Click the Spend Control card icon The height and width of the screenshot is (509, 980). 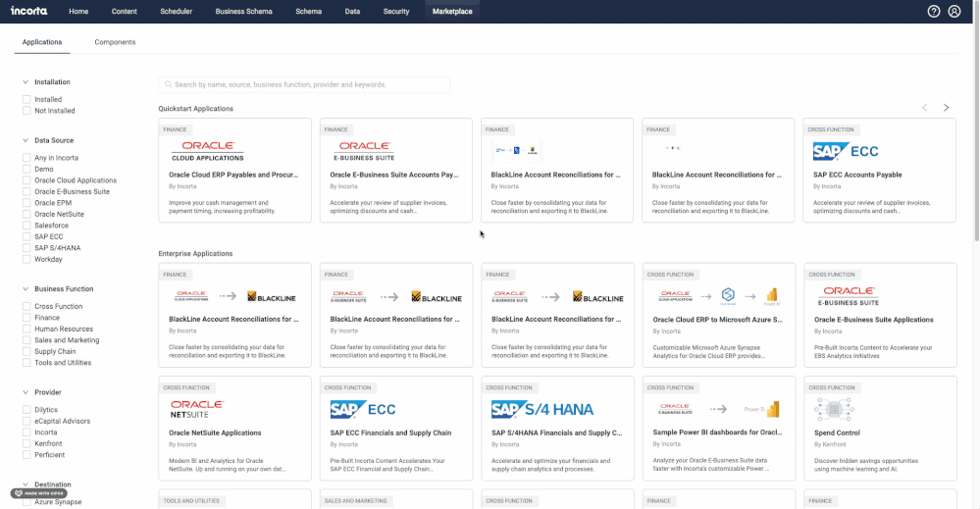(828, 409)
